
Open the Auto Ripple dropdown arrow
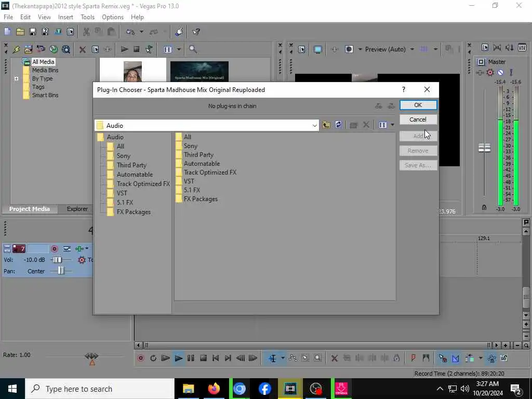click(x=481, y=358)
